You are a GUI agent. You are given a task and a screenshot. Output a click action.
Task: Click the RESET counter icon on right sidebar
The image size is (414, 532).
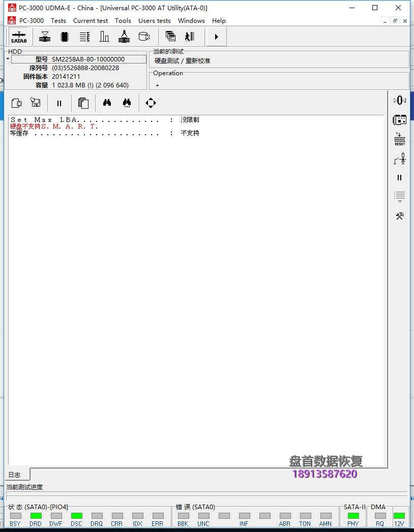pyautogui.click(x=400, y=139)
